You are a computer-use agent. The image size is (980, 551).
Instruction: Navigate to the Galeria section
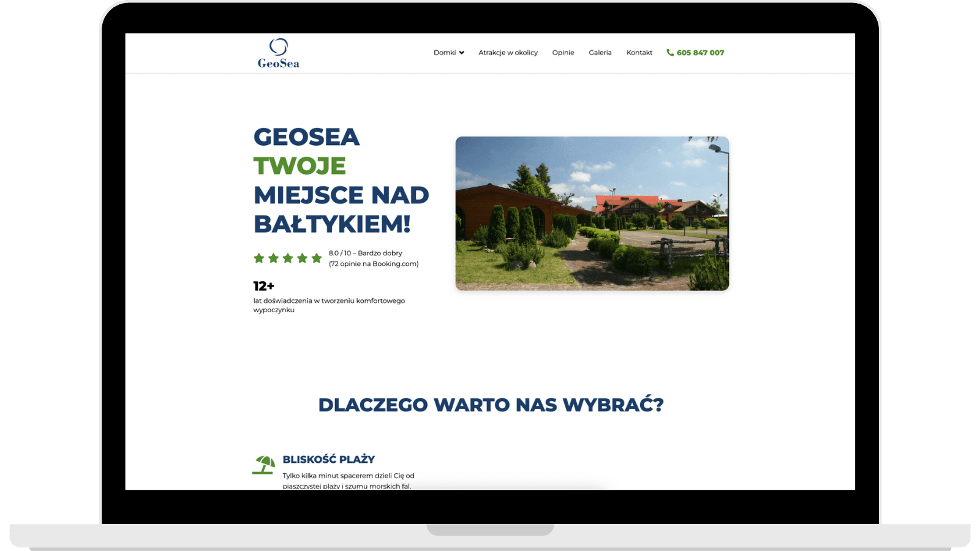point(600,53)
